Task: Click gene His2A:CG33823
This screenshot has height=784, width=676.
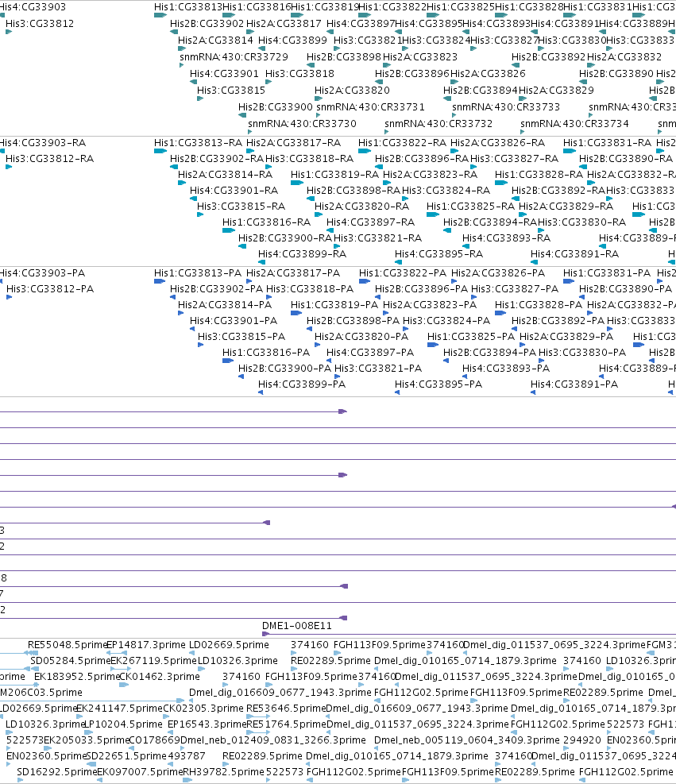Action: [420, 57]
